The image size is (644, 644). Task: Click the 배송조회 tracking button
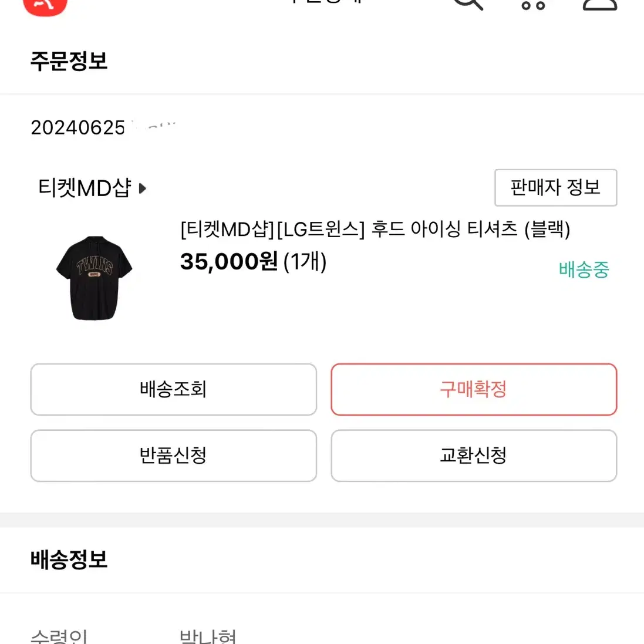[x=173, y=389]
